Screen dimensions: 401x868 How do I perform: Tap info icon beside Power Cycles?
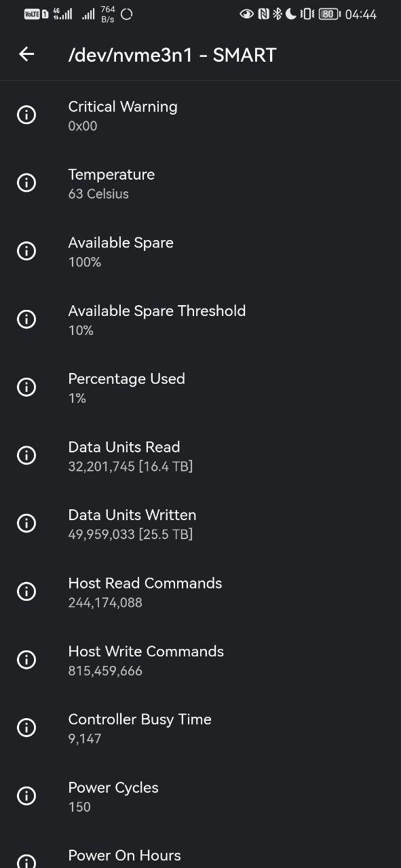(26, 795)
